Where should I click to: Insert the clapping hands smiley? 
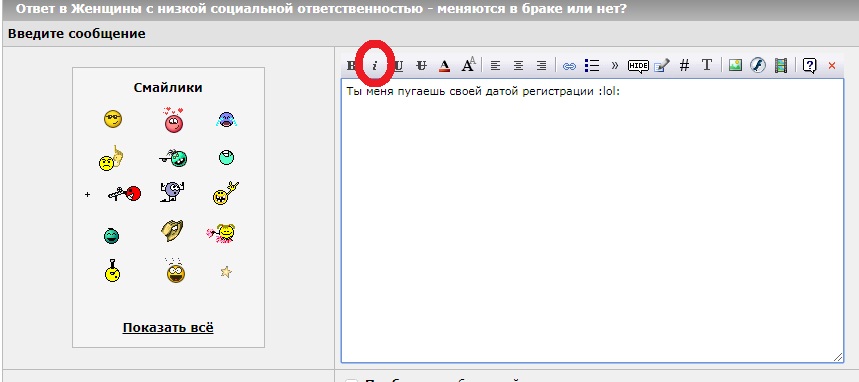(172, 231)
